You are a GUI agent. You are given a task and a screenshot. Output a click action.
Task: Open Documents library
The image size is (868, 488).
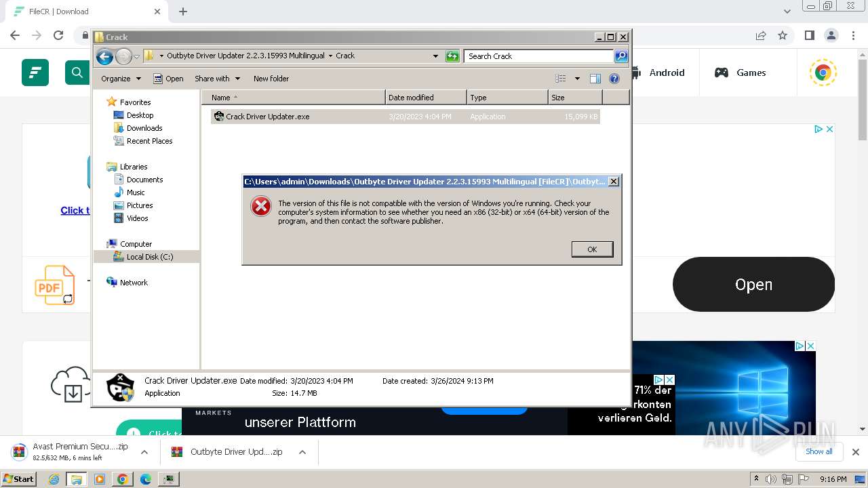[x=144, y=180]
